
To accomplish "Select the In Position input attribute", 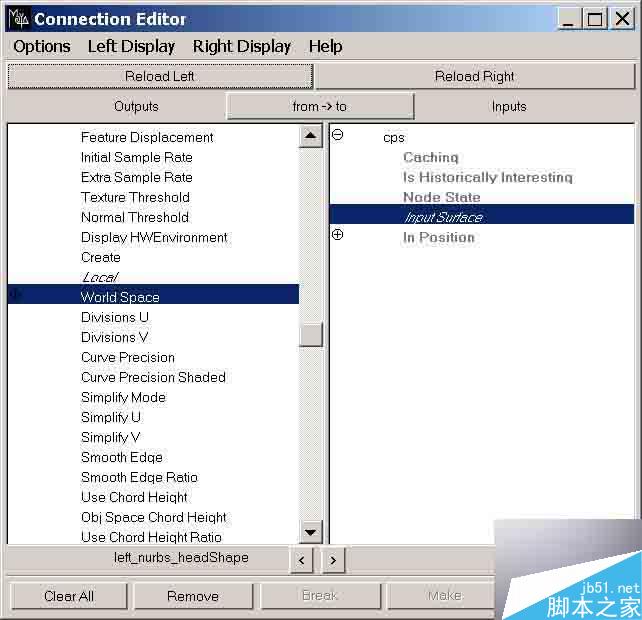I will (x=439, y=238).
